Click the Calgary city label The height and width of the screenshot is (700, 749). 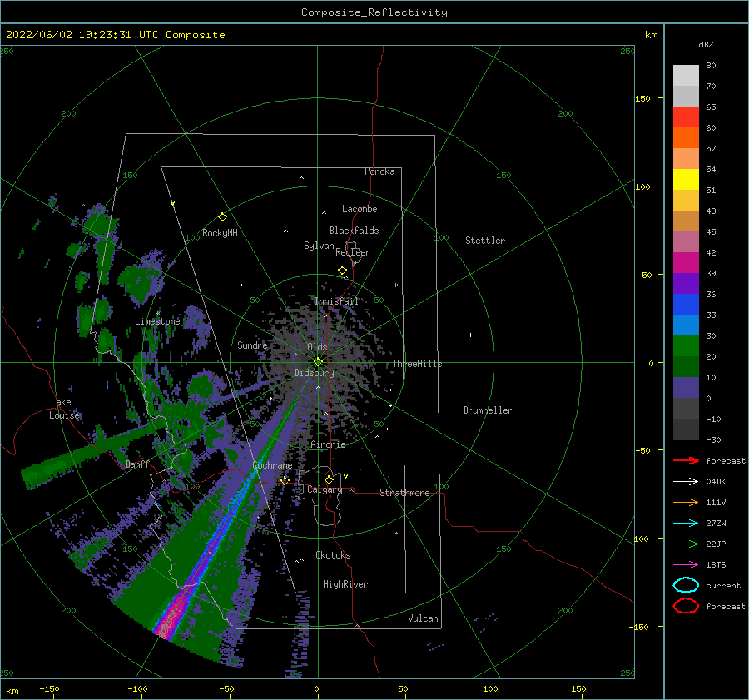click(x=325, y=489)
